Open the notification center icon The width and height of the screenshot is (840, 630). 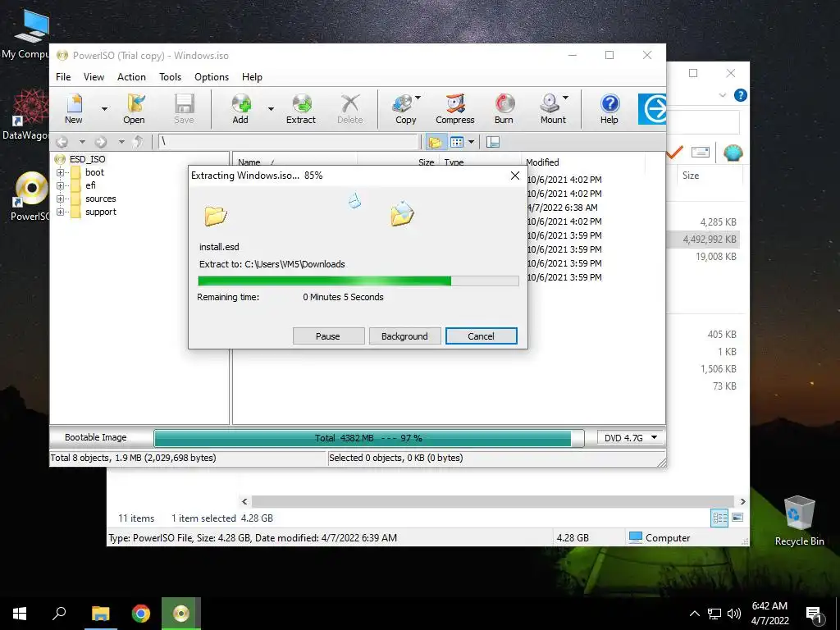[x=814, y=614]
